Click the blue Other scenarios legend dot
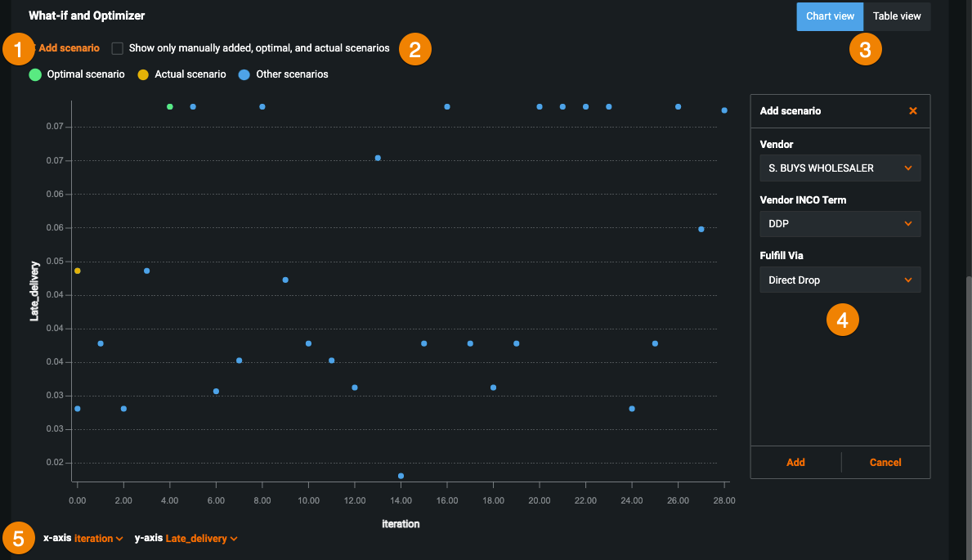The height and width of the screenshot is (560, 972). (x=244, y=74)
